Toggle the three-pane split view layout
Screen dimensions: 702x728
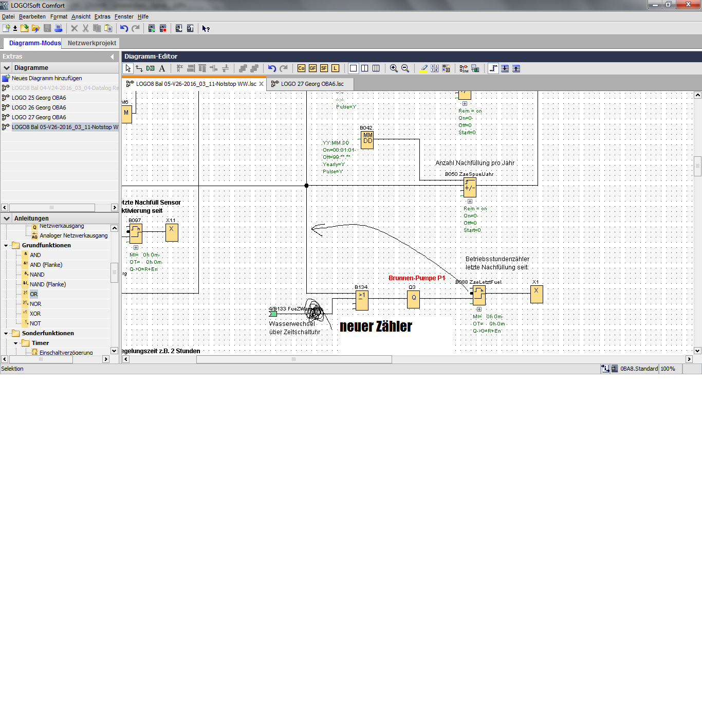(x=376, y=68)
